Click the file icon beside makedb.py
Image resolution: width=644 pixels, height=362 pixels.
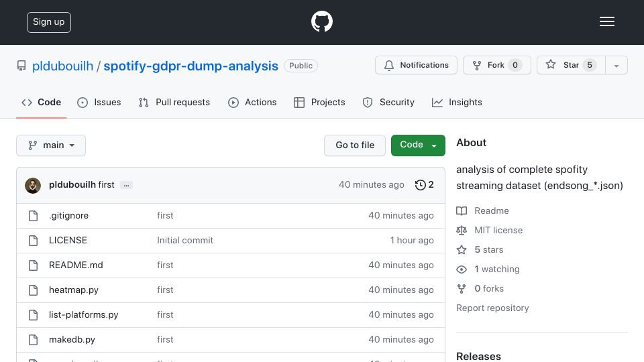34,340
